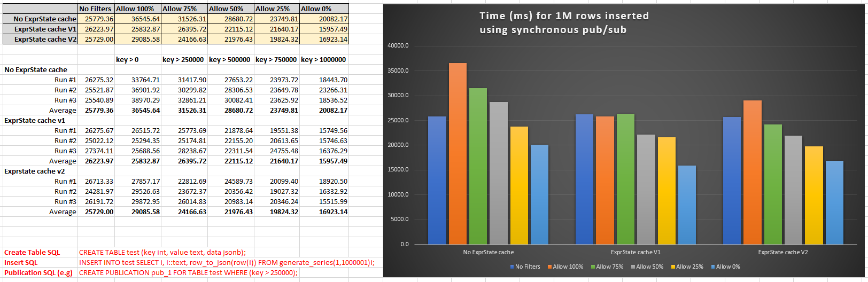The image size is (868, 282).
Task: Click the CREATE PUBLICATION pub_1 SQL cell
Action: pyautogui.click(x=188, y=273)
